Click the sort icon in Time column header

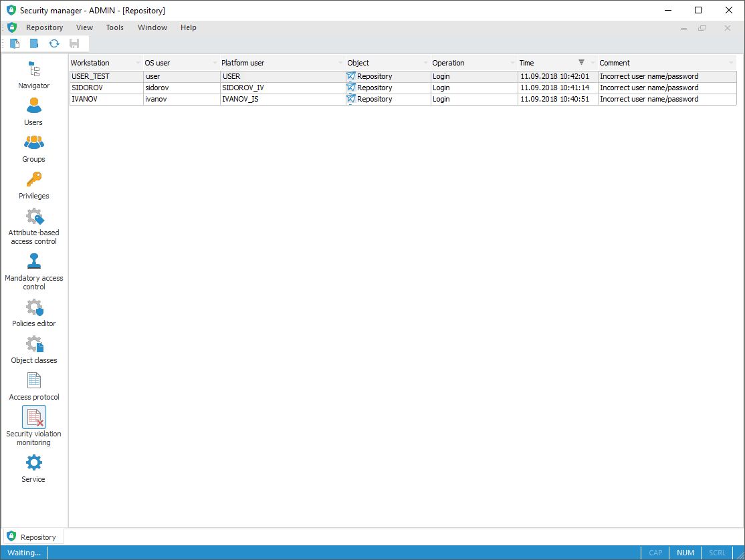[581, 62]
